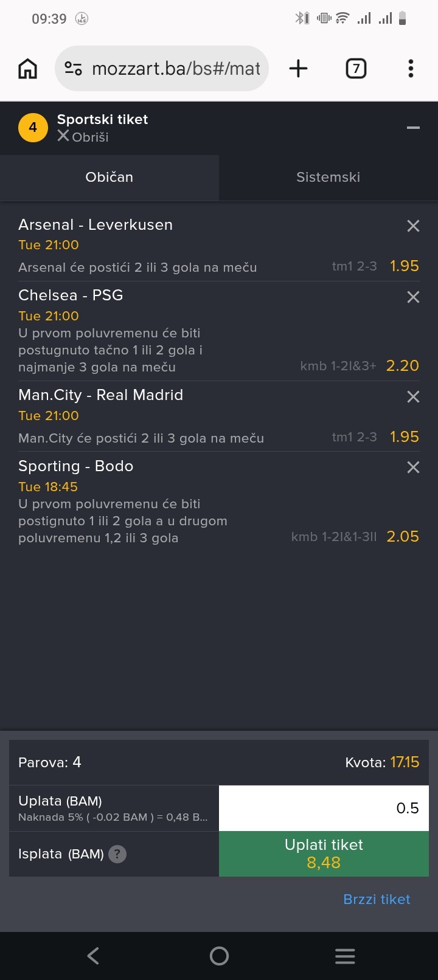The width and height of the screenshot is (438, 980).
Task: Open the Brzzi tiket link
Action: (377, 899)
